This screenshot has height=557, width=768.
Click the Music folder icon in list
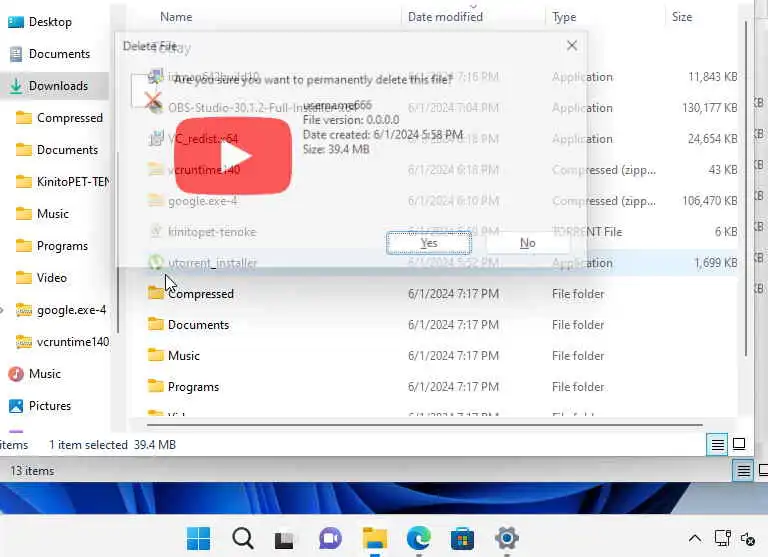click(x=156, y=355)
